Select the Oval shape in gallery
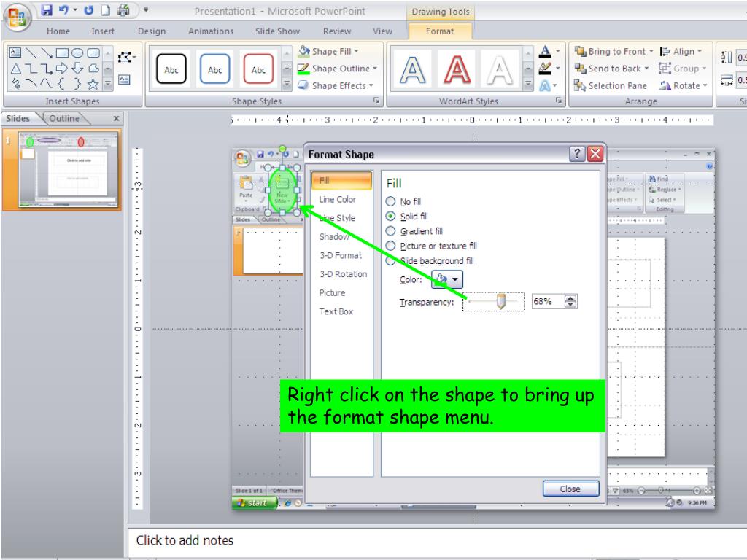 tap(77, 52)
